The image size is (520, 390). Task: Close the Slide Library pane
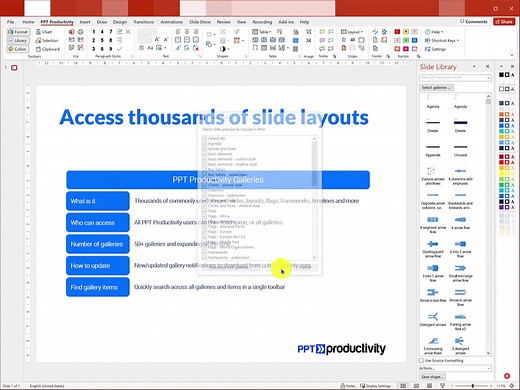tap(487, 67)
